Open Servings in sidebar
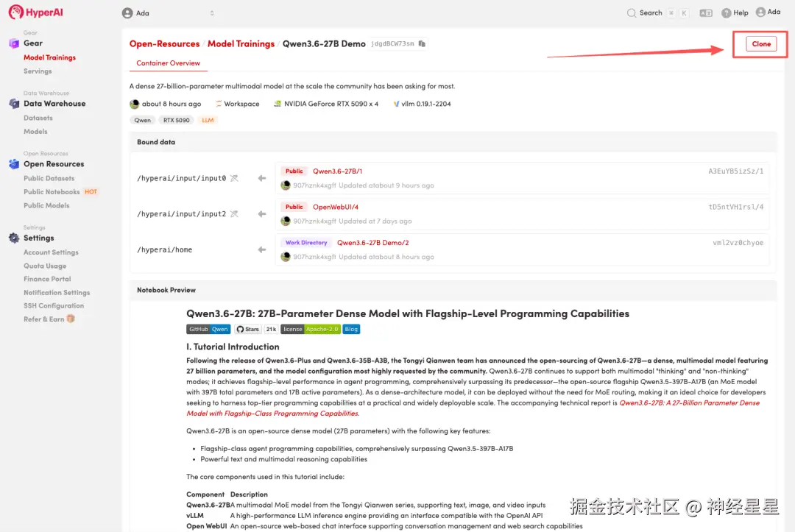 tap(38, 71)
